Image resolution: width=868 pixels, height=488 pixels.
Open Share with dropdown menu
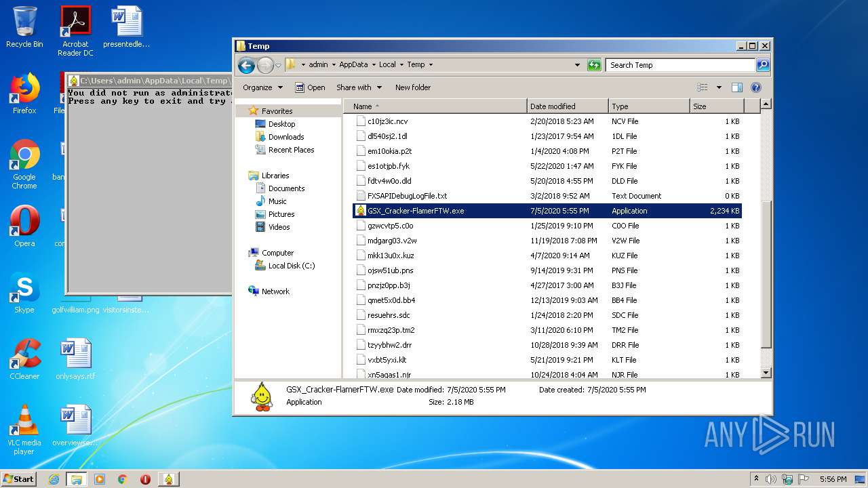(359, 87)
